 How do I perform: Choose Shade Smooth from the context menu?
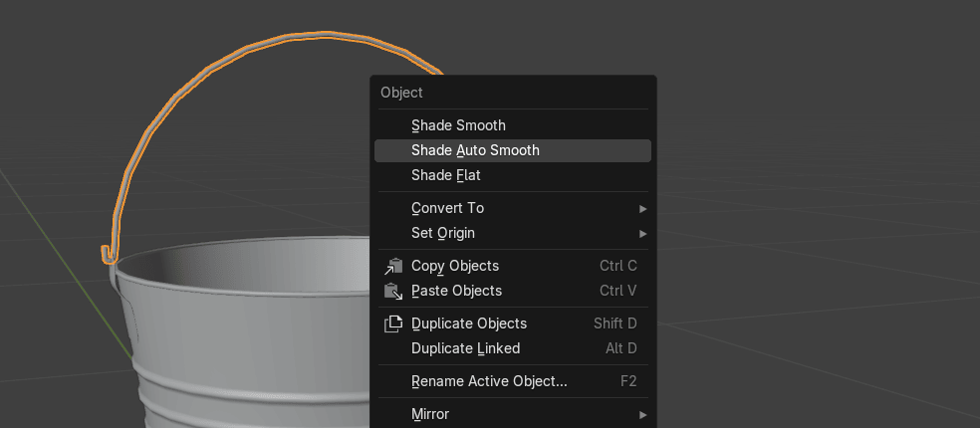coord(458,125)
